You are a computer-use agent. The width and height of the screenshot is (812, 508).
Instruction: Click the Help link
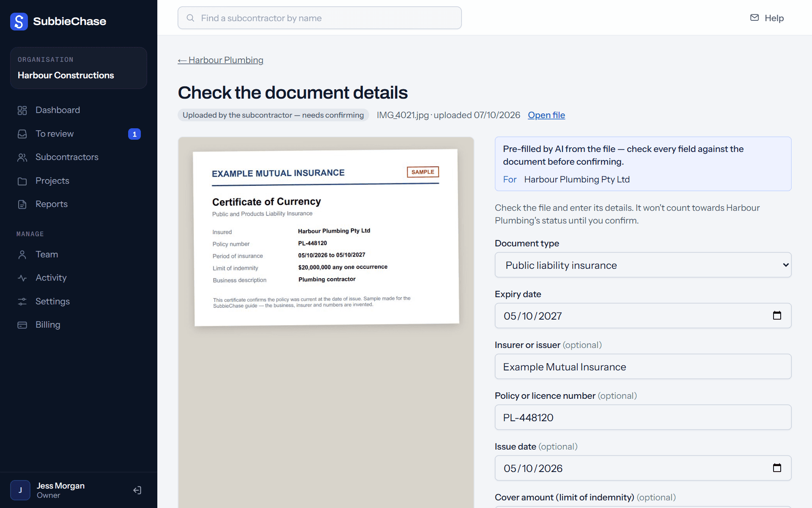[x=767, y=18]
